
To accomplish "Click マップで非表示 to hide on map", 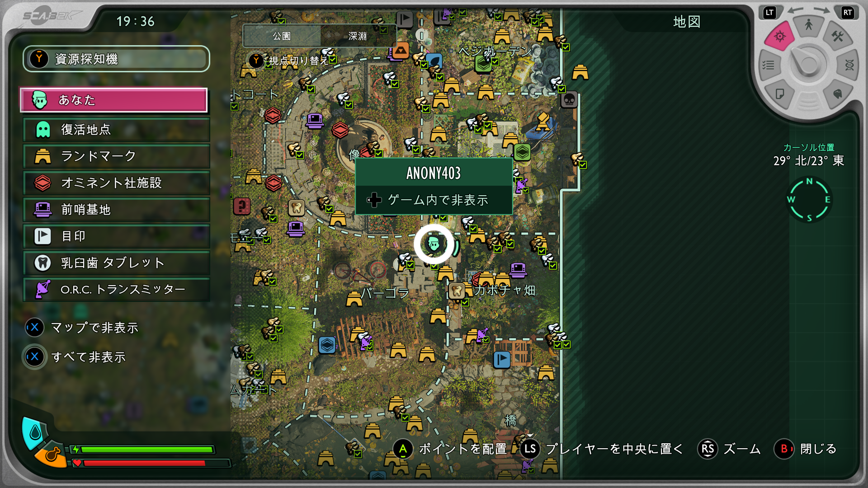I will coord(82,328).
